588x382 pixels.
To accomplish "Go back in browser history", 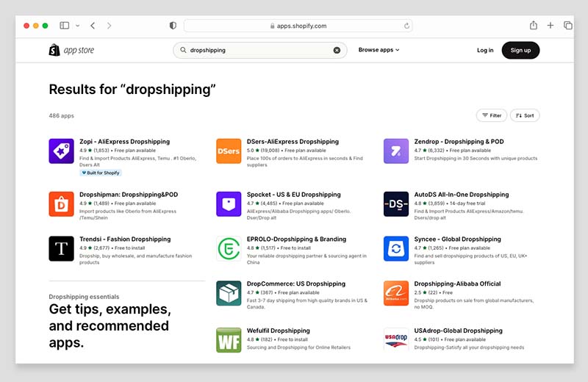I will point(93,26).
